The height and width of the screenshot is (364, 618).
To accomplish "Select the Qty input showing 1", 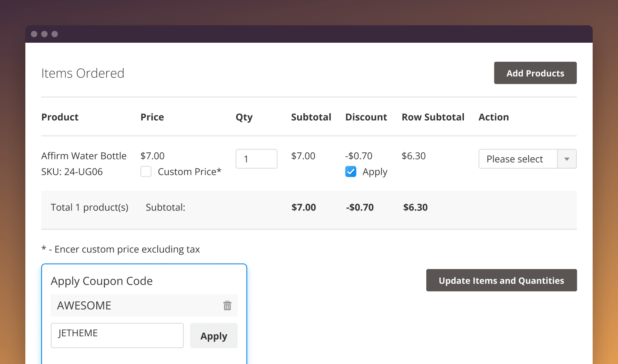I will coord(256,159).
